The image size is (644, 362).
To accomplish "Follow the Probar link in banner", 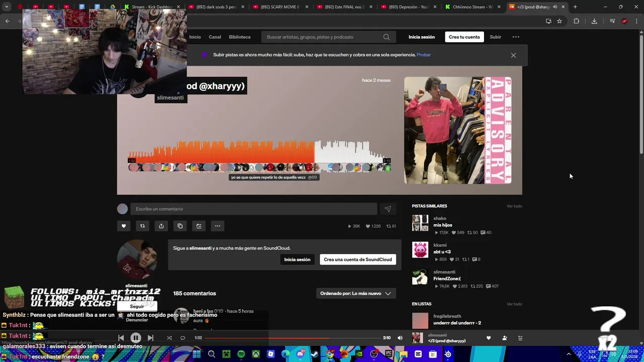I will point(424,55).
